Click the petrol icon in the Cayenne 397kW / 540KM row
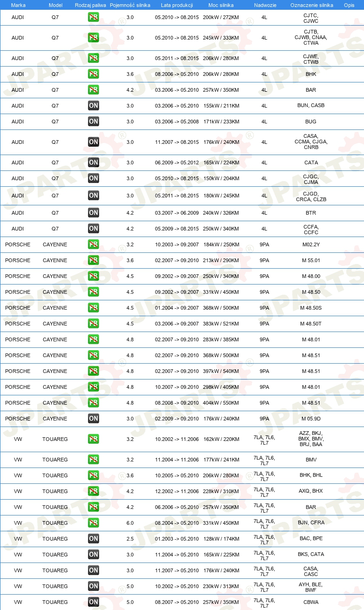Viewport: 364px width, 610px height. [94, 371]
